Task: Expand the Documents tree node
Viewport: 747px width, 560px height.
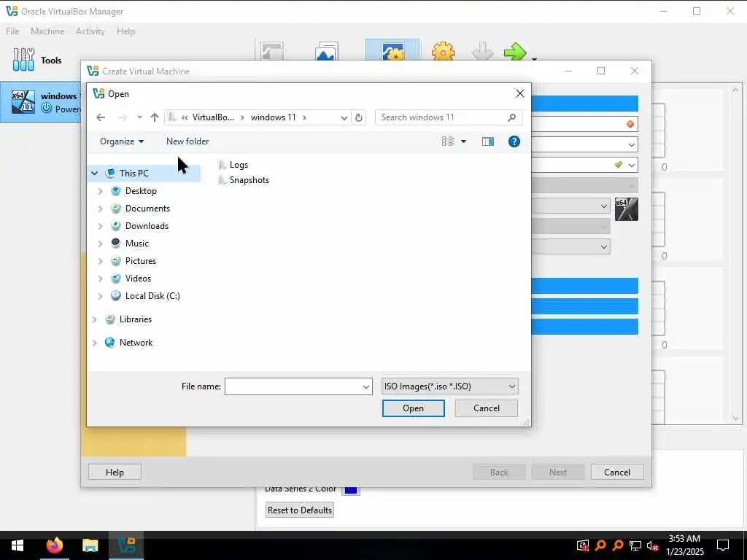Action: tap(100, 209)
